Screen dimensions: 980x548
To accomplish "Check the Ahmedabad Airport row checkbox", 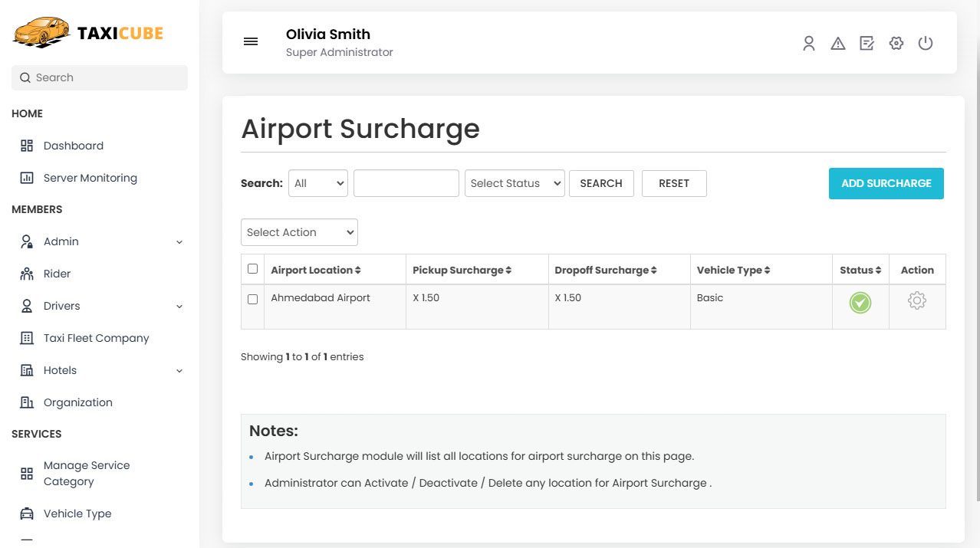I will 252,299.
